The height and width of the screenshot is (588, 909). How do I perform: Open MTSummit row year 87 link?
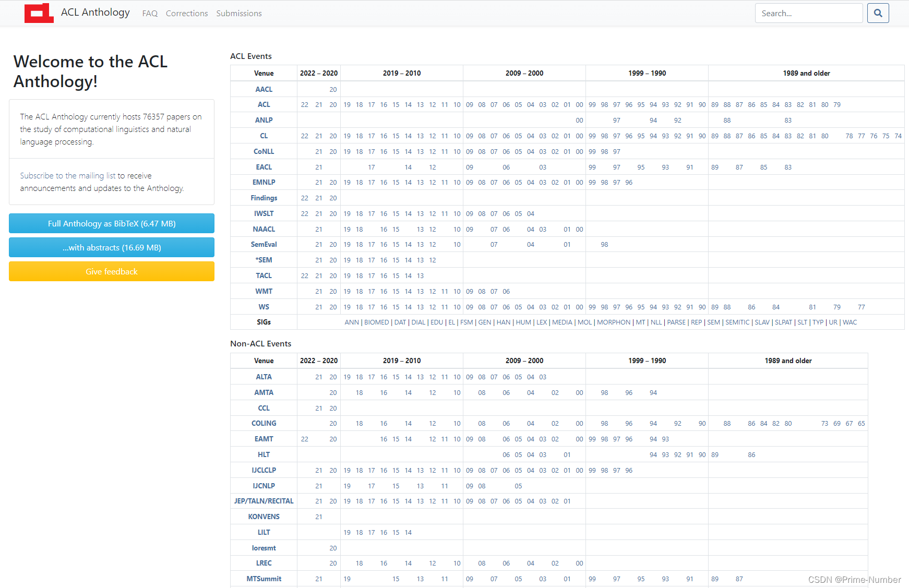point(739,579)
